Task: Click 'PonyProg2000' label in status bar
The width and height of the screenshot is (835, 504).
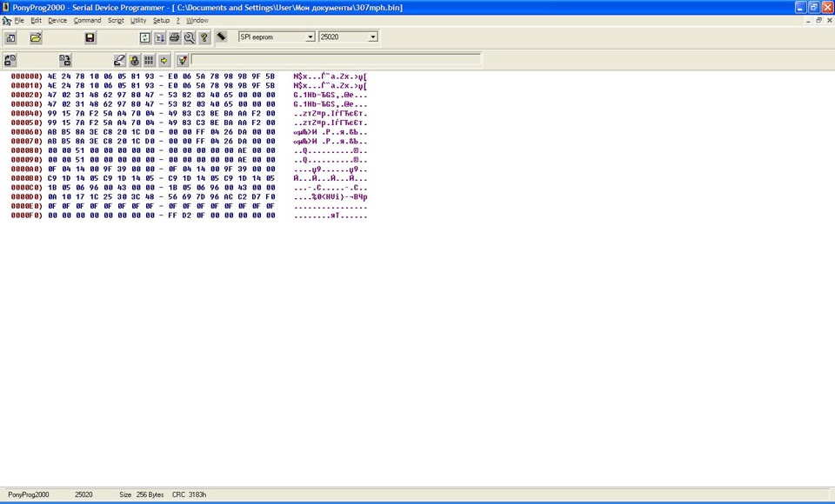Action: point(28,495)
